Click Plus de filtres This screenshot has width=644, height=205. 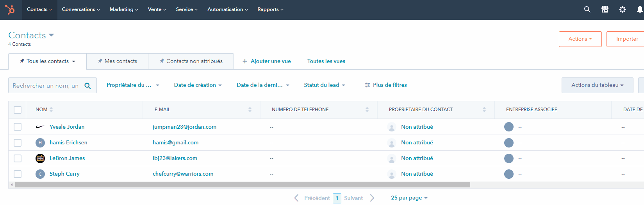[x=386, y=85]
